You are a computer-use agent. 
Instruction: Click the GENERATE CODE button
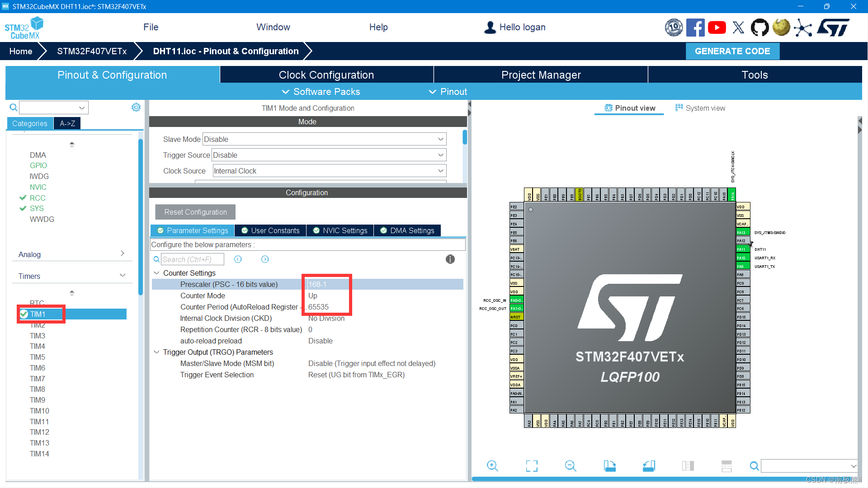point(732,51)
